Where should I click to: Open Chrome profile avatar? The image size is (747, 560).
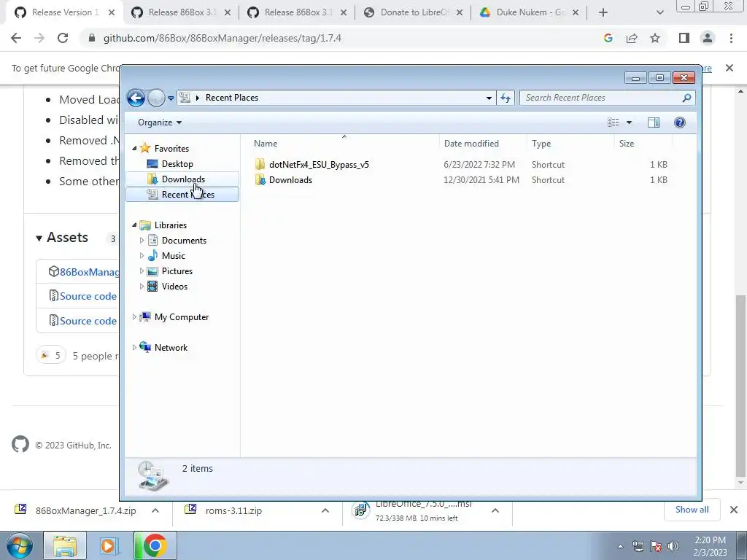tap(708, 38)
